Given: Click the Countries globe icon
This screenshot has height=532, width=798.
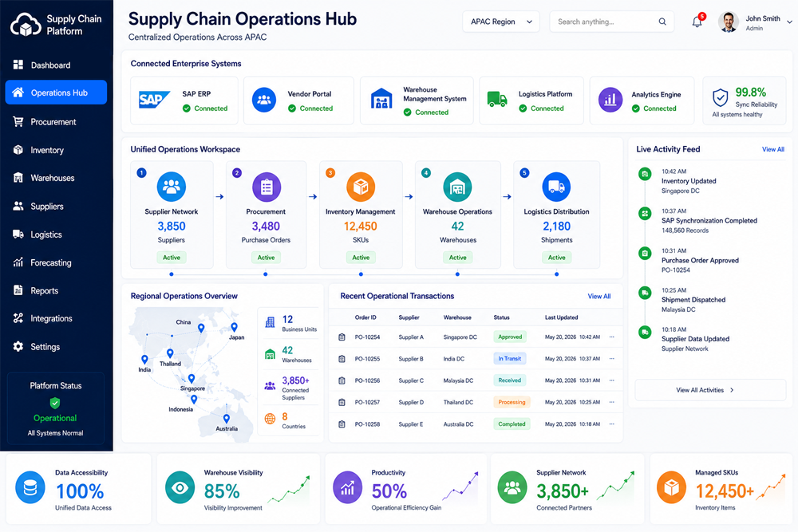Looking at the screenshot, I should click(271, 419).
